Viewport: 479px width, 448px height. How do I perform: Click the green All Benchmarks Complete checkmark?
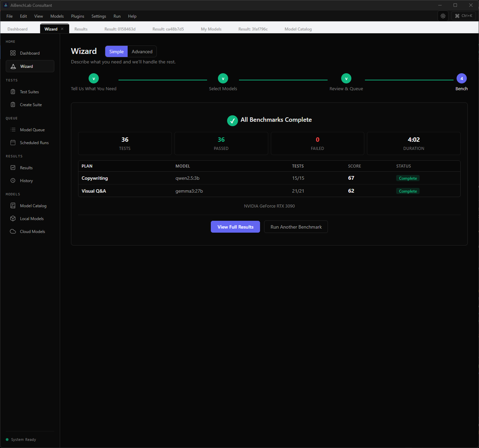[x=233, y=120]
